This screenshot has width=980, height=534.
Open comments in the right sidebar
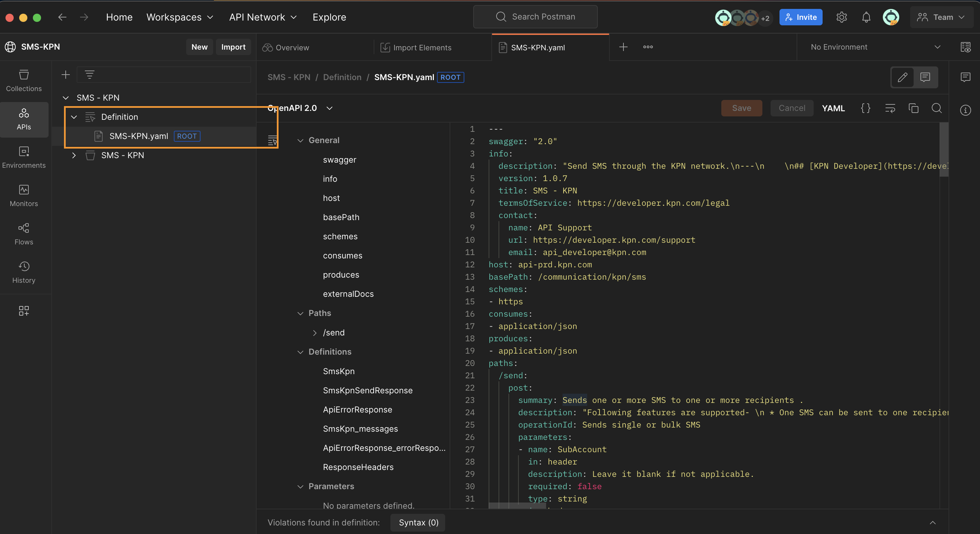[x=965, y=77]
